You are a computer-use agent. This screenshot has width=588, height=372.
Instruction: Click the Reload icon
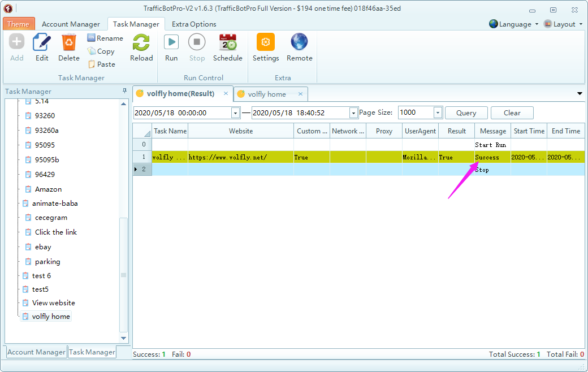coord(141,43)
